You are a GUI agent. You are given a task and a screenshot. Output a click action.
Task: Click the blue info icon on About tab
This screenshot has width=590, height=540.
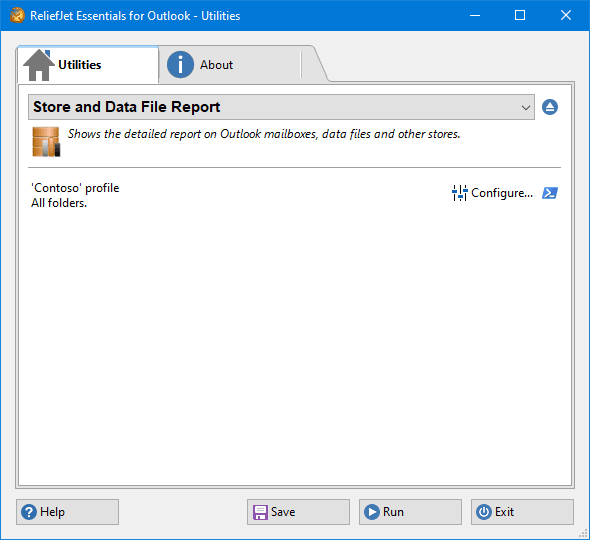[181, 65]
